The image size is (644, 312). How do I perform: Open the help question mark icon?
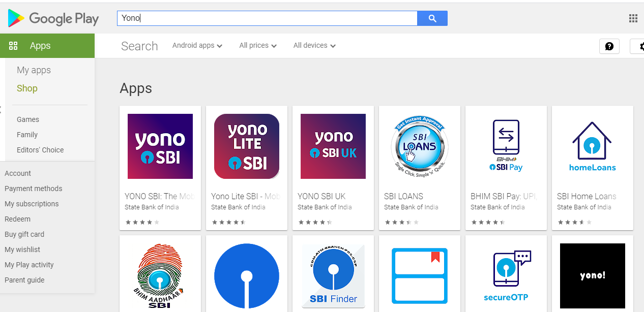(609, 46)
